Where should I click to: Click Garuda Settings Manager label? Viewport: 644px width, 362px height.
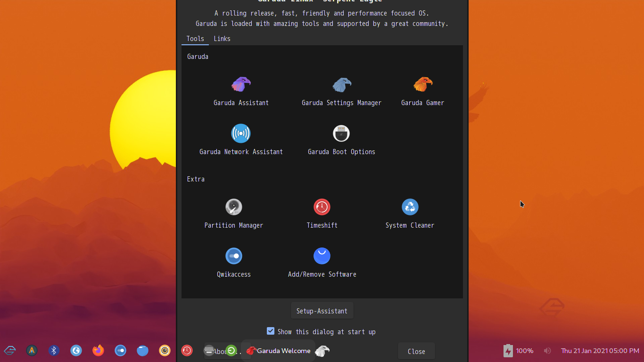coord(342,103)
